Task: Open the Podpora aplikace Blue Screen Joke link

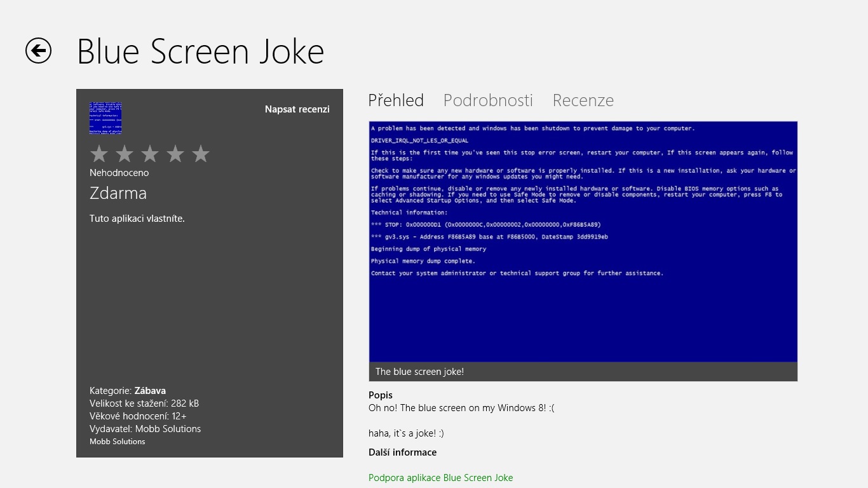Action: tap(440, 478)
